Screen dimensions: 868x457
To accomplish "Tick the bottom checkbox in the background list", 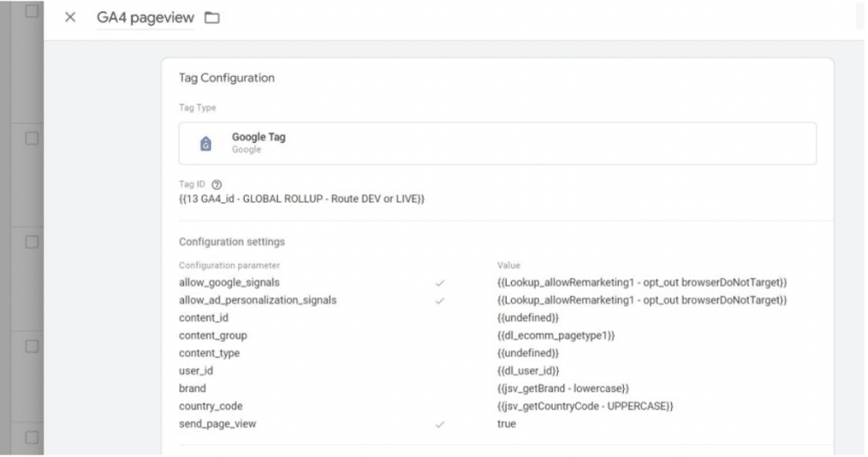I will click(32, 437).
